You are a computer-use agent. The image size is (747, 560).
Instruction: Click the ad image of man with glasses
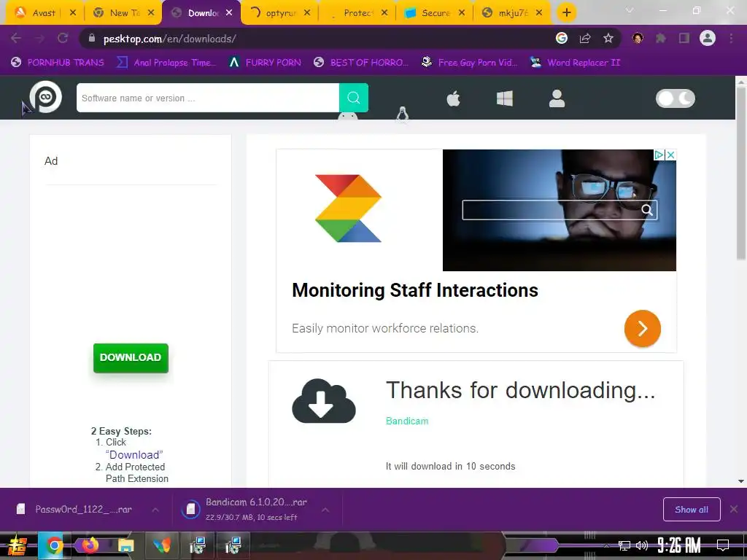(560, 210)
